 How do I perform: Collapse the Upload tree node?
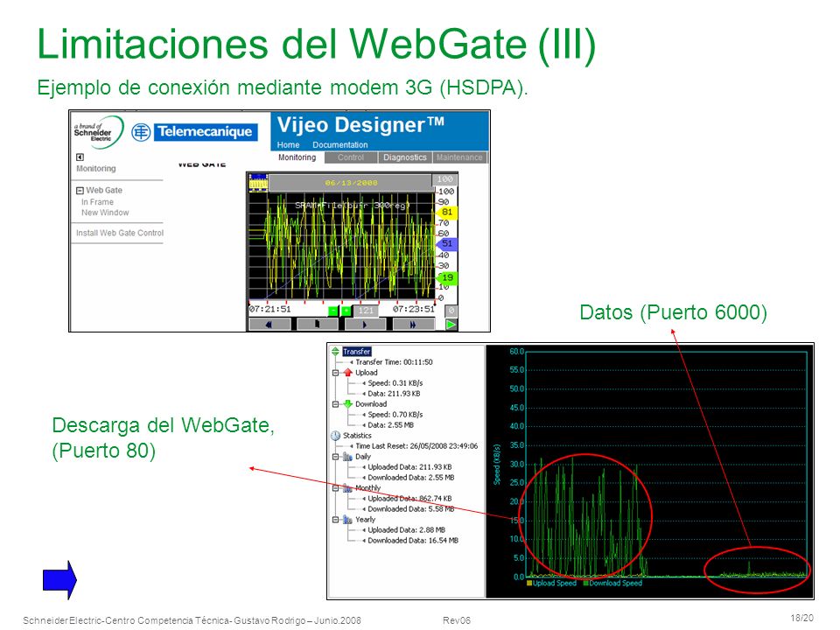[x=335, y=373]
